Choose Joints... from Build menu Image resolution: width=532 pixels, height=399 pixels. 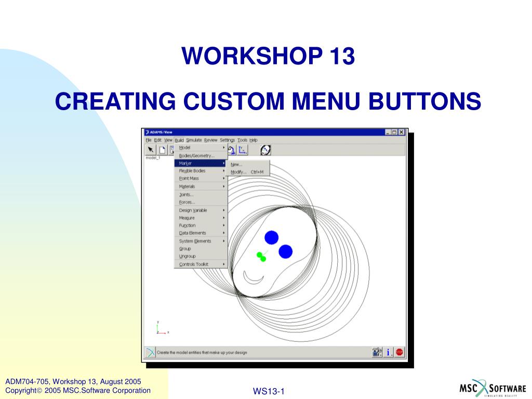201,194
